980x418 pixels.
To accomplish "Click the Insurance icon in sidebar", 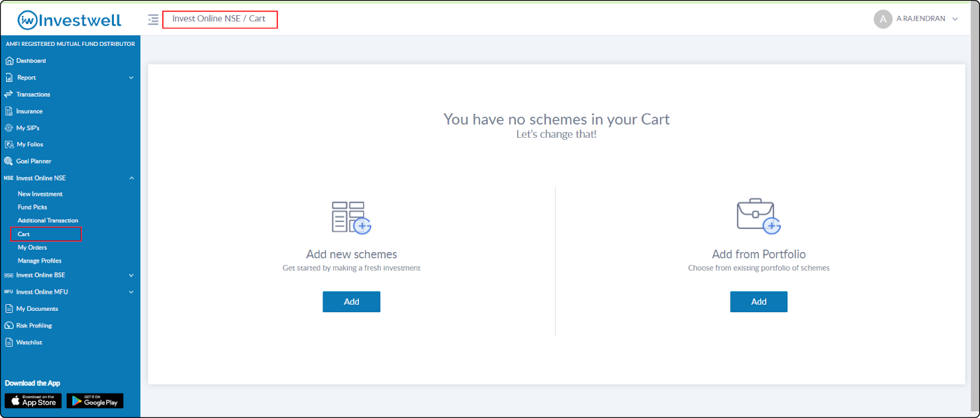I will click(9, 111).
